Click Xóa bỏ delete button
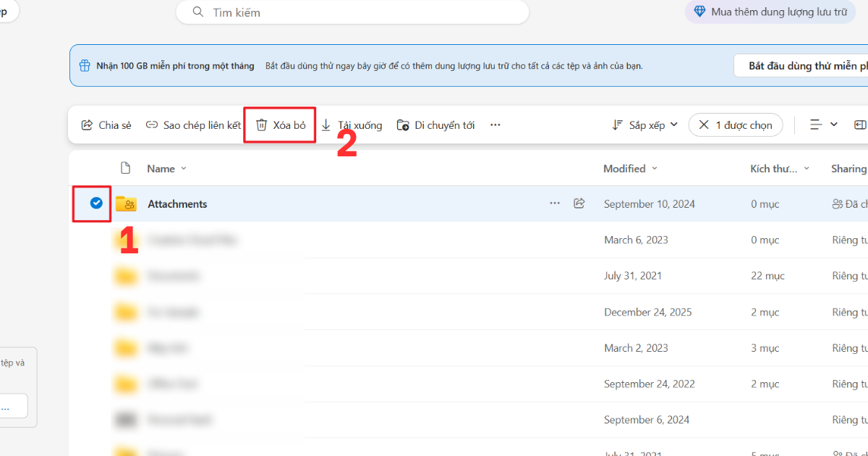 [x=281, y=125]
